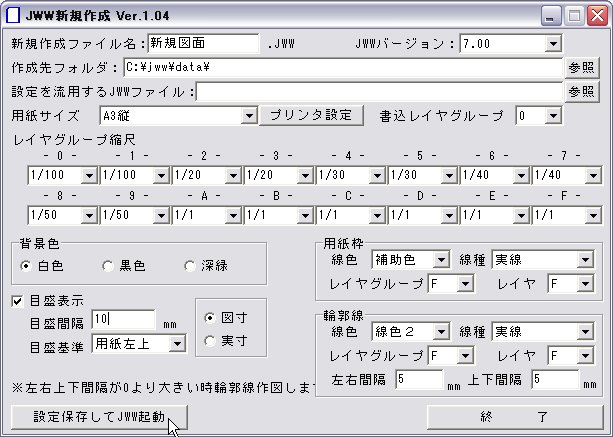Select the 黒色 background radio button

(x=108, y=266)
